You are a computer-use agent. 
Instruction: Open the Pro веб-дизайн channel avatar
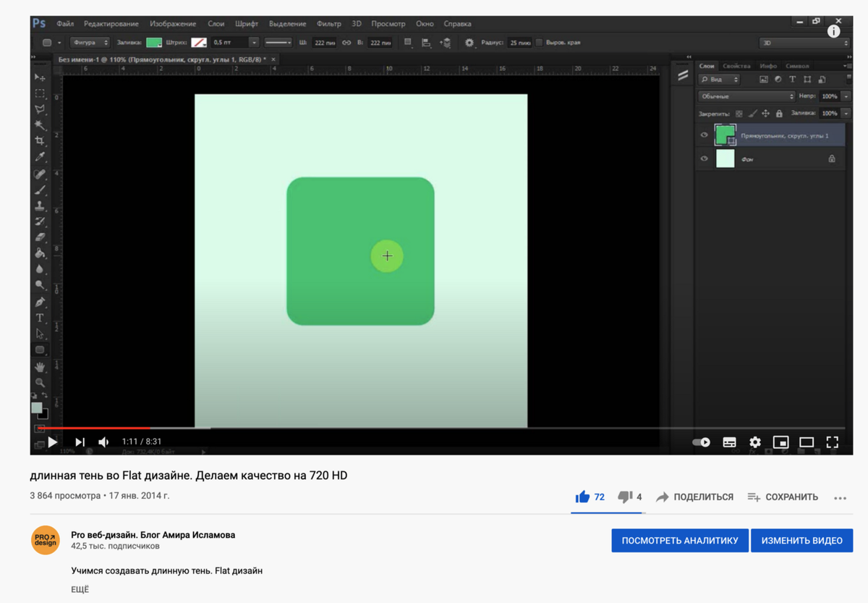point(46,540)
